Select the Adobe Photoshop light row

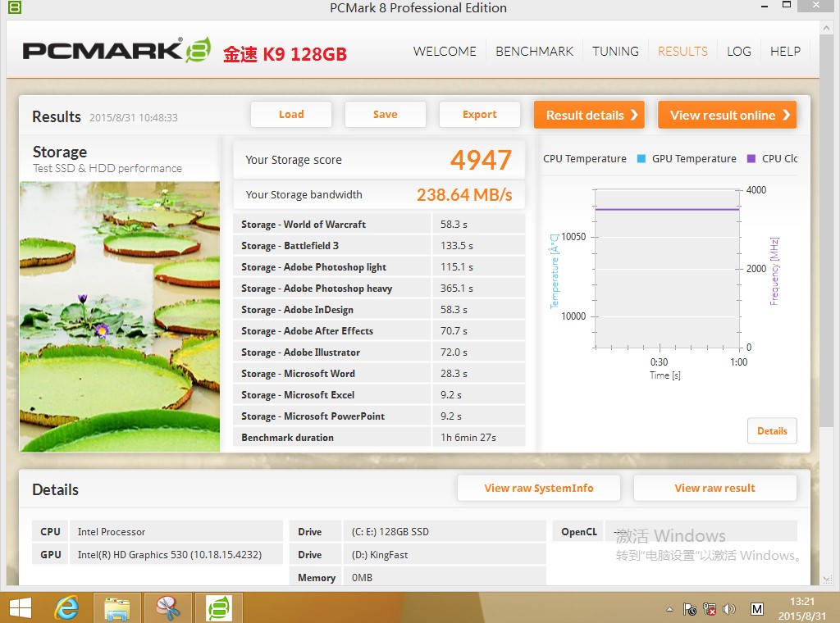pos(379,267)
